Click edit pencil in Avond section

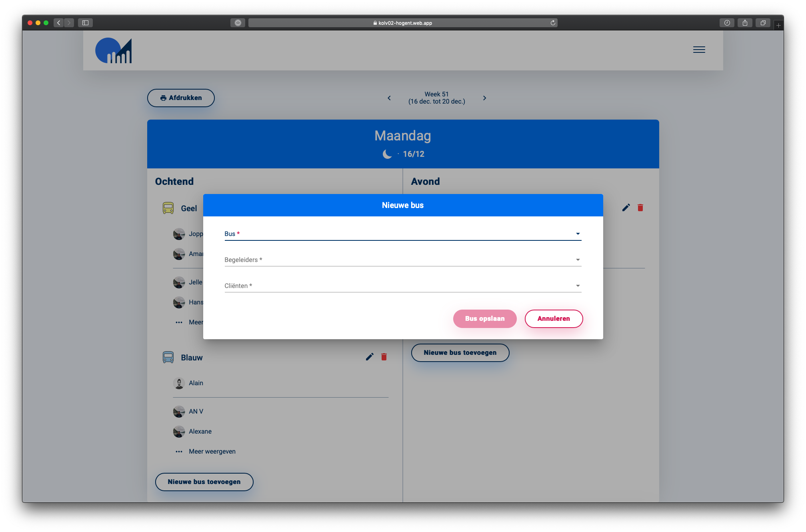(x=626, y=208)
